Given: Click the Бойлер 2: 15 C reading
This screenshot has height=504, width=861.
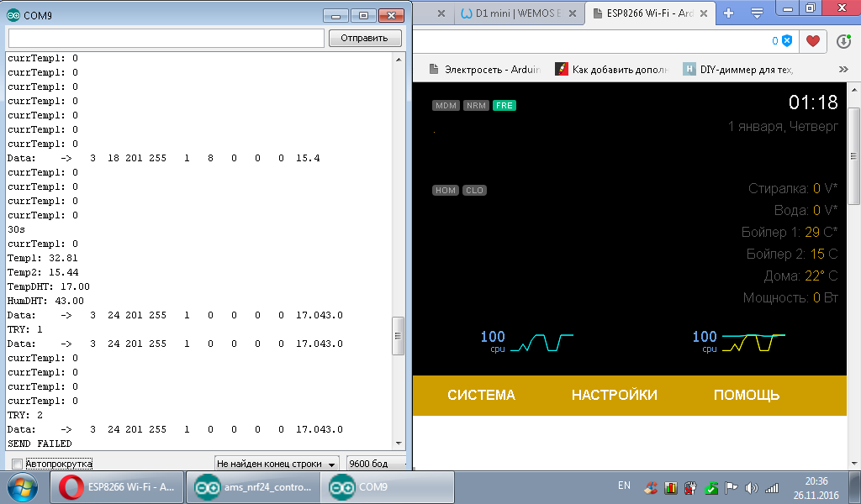Looking at the screenshot, I should click(x=792, y=254).
